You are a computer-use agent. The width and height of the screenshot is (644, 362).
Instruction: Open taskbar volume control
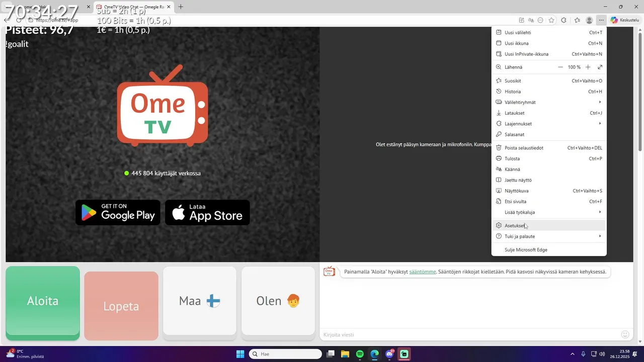pos(602,354)
